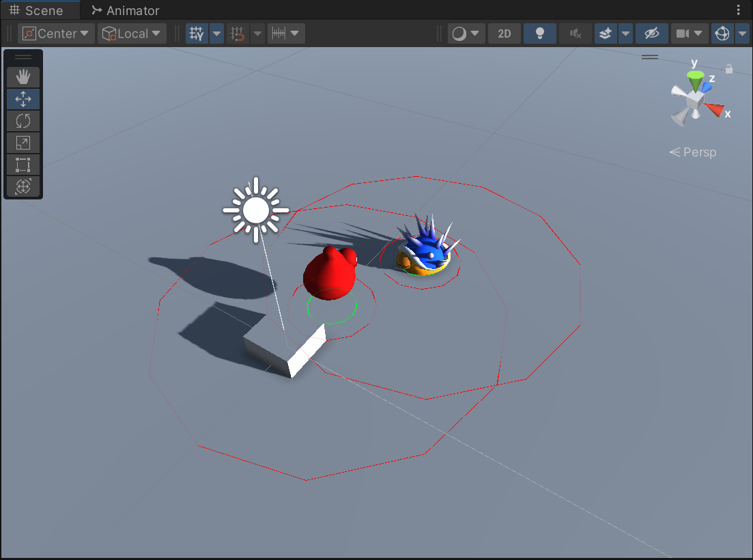
Task: Toggle the scene rotation lock icon
Action: [x=729, y=69]
